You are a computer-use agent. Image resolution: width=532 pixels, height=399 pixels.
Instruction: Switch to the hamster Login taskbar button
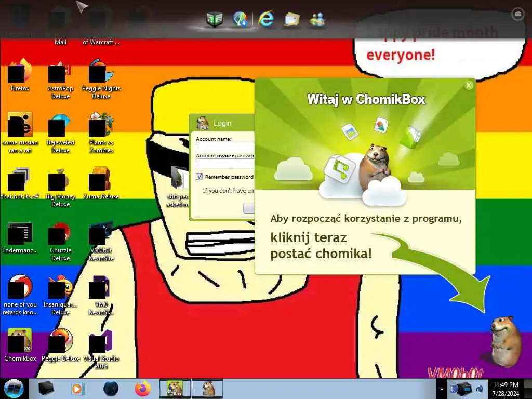pyautogui.click(x=208, y=389)
